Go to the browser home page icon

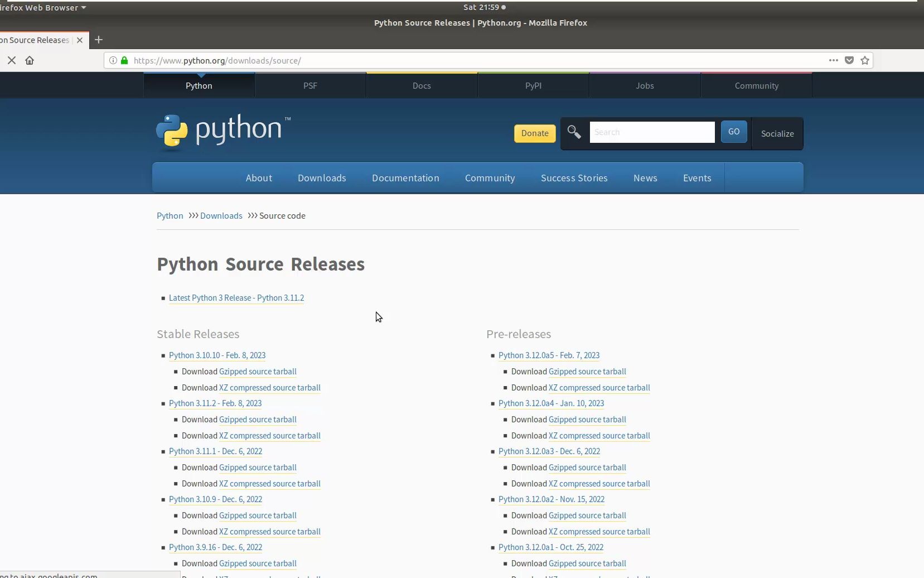tap(30, 60)
